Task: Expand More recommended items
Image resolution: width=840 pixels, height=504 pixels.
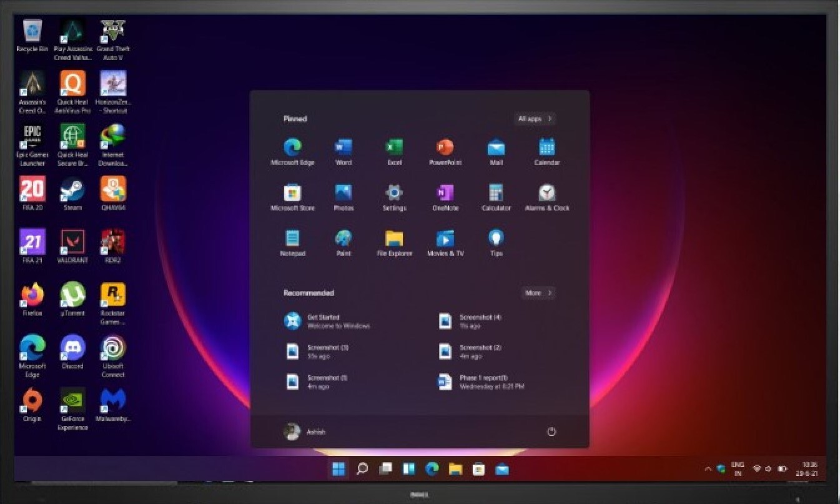Action: point(538,292)
